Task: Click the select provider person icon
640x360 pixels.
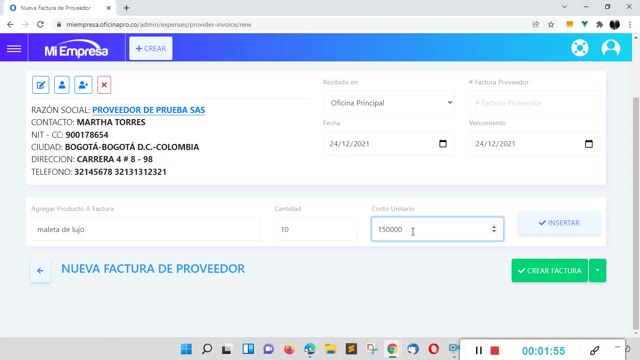Action: (62, 85)
